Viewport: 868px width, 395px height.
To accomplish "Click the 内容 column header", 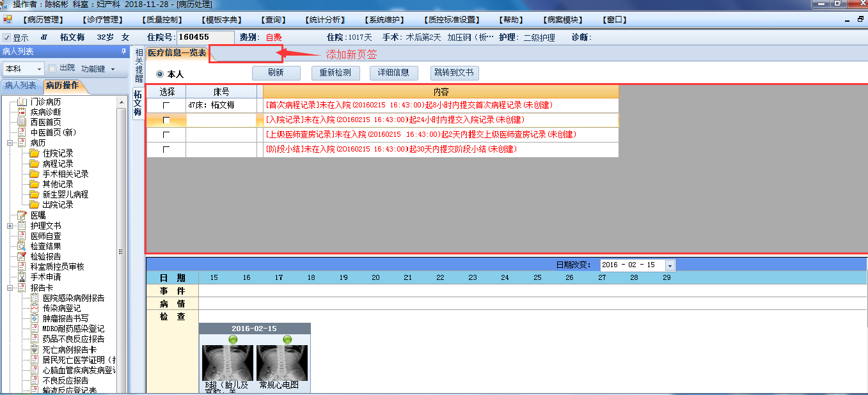I will (x=441, y=92).
